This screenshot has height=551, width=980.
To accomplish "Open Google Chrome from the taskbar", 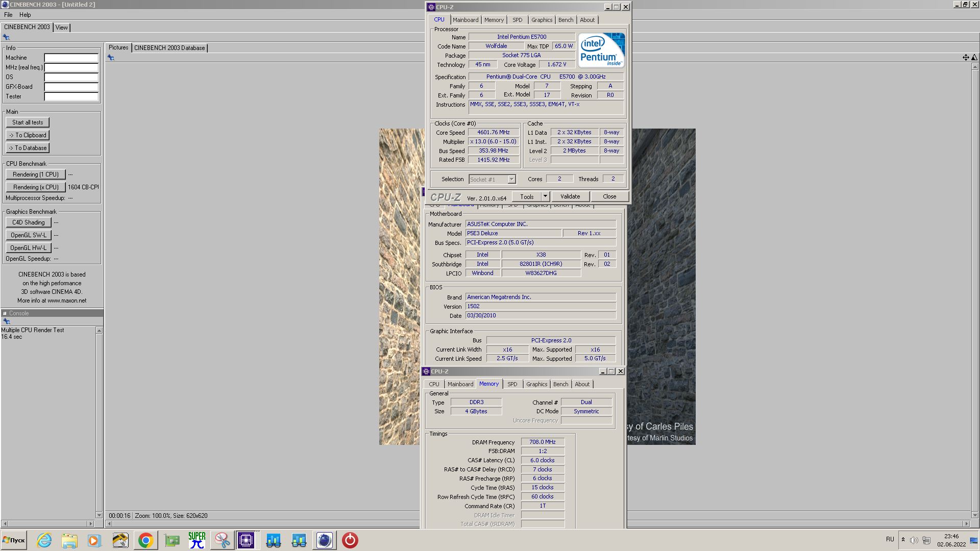I will pos(145,540).
